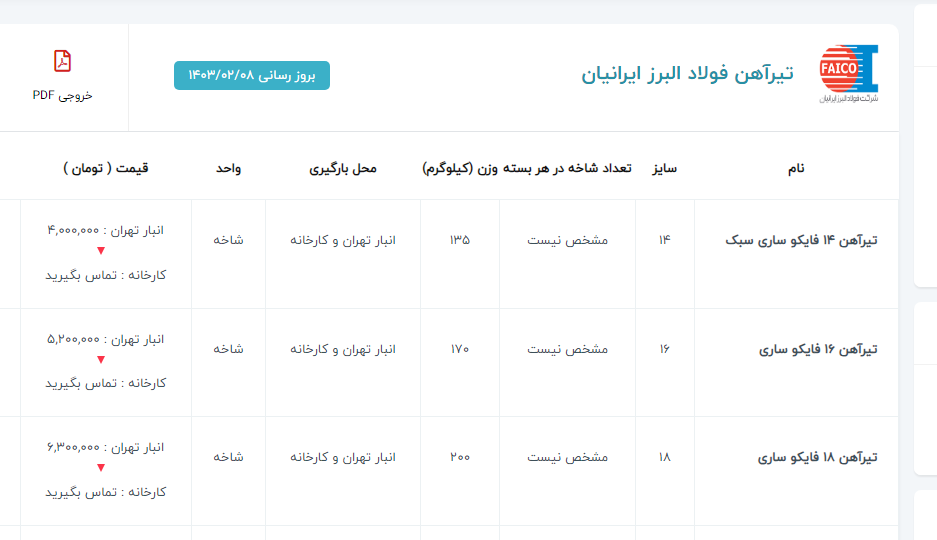Click red price arrow for تیرآهن ۱۶ row
This screenshot has width=937, height=540.
[101, 360]
